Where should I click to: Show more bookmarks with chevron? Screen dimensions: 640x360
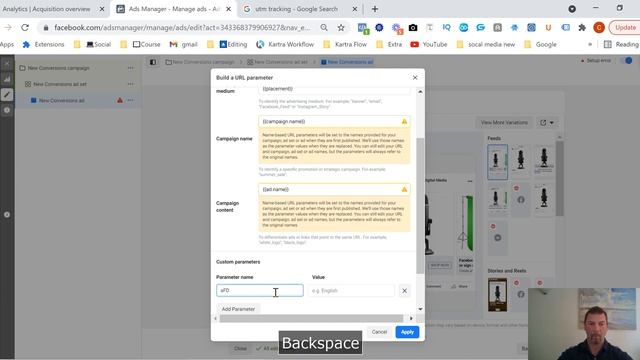(590, 44)
